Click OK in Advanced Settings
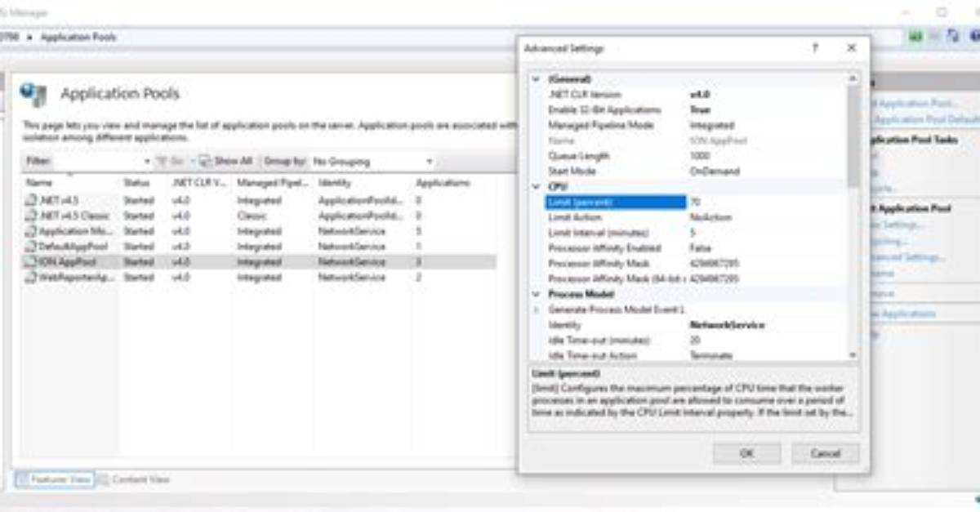The width and height of the screenshot is (980, 512). click(746, 453)
